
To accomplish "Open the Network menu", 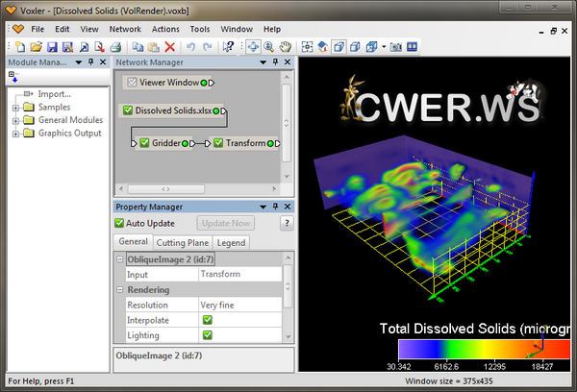I will (124, 29).
